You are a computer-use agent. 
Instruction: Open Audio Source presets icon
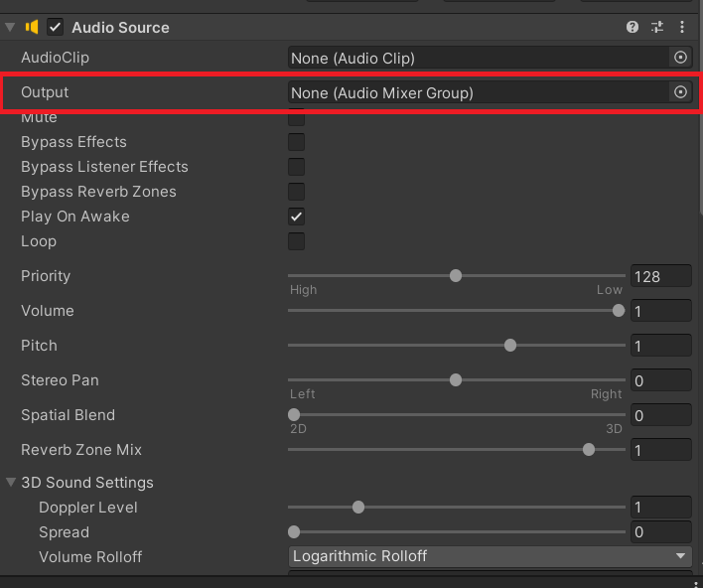(657, 27)
